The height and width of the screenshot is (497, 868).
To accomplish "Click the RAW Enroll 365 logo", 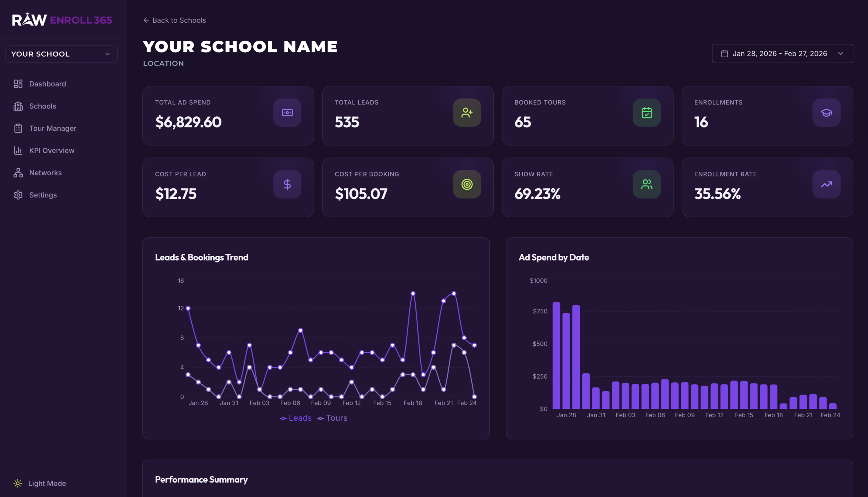I will coord(62,20).
